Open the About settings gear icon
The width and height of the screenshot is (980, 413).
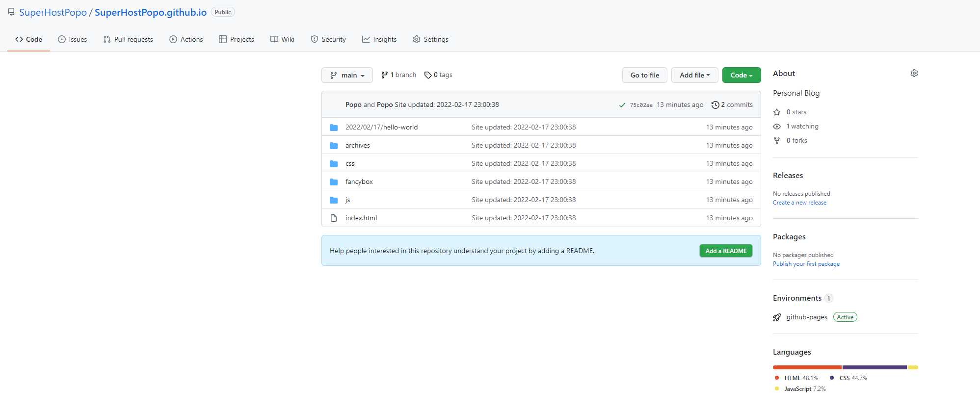(914, 73)
